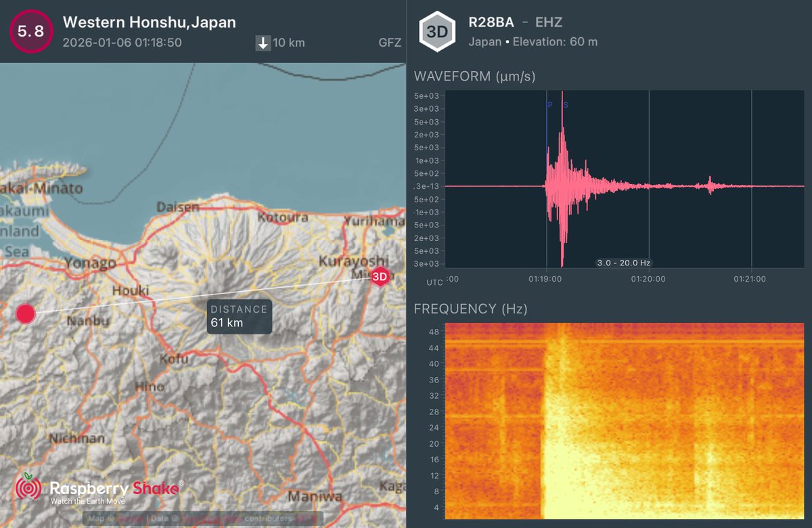Open the EHZ channel selector

point(549,22)
